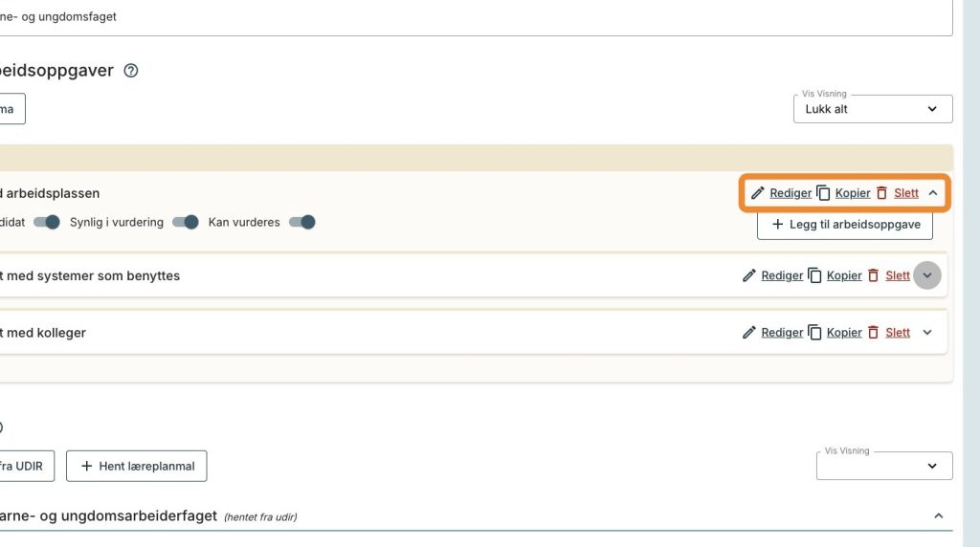Click the trash icon in the arbeidsplassen row
980x547 pixels.
[x=881, y=193]
